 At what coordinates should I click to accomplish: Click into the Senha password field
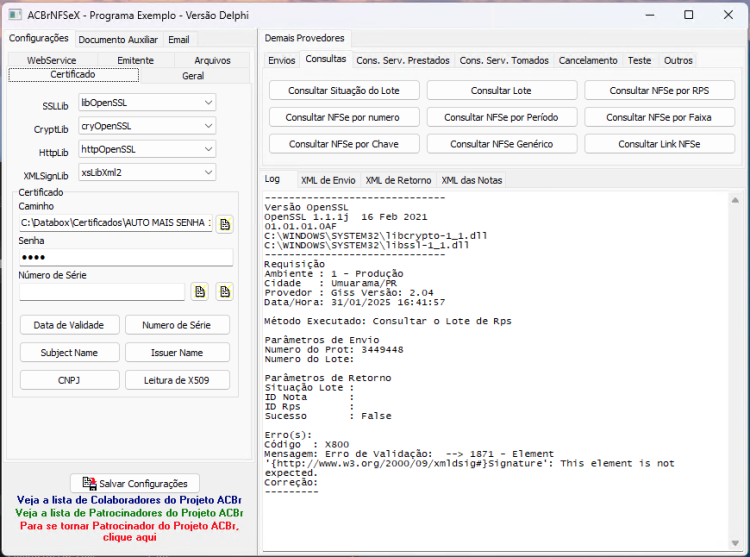pyautogui.click(x=126, y=257)
